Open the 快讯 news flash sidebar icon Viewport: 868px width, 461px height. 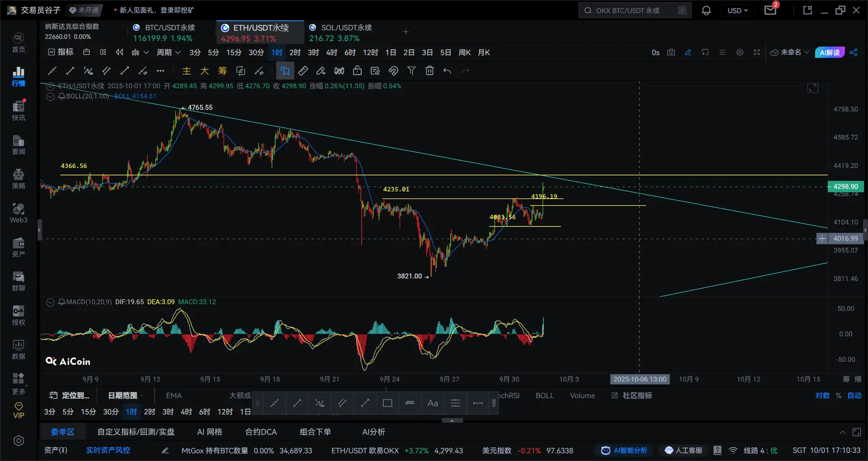coord(19,111)
